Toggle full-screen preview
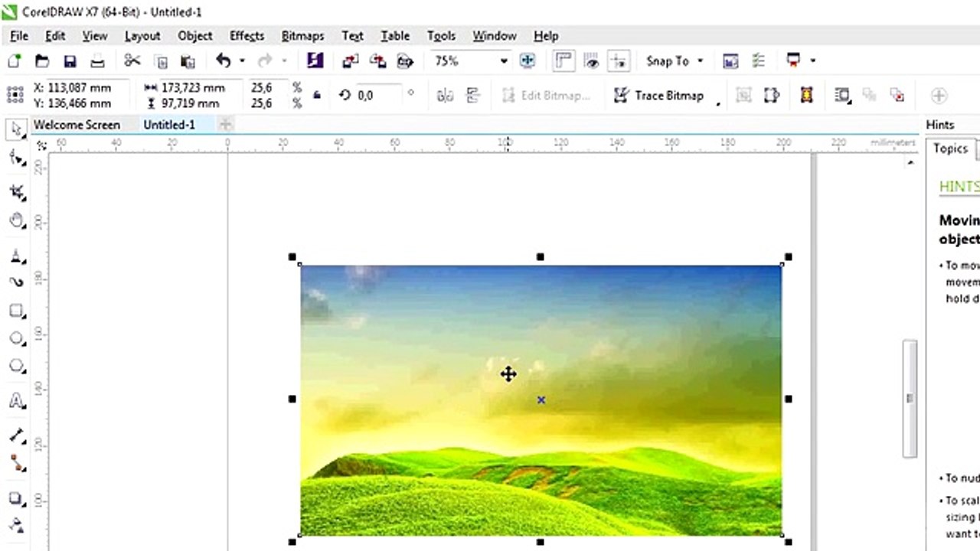Image resolution: width=980 pixels, height=551 pixels. coord(528,61)
